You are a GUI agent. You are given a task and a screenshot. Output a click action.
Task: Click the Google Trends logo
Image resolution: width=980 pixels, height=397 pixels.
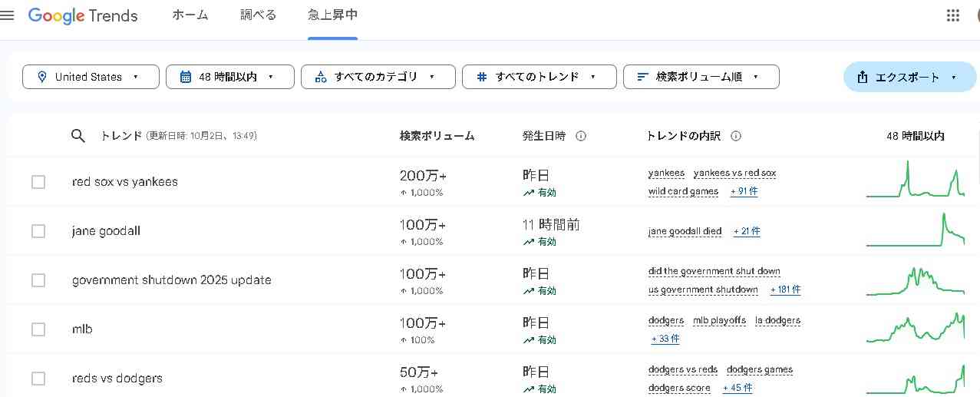click(x=83, y=15)
